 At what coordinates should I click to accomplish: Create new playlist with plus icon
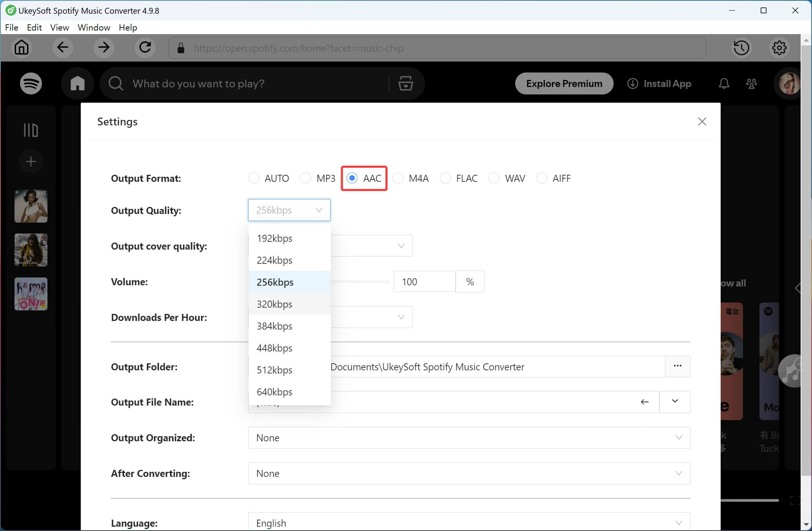point(31,161)
